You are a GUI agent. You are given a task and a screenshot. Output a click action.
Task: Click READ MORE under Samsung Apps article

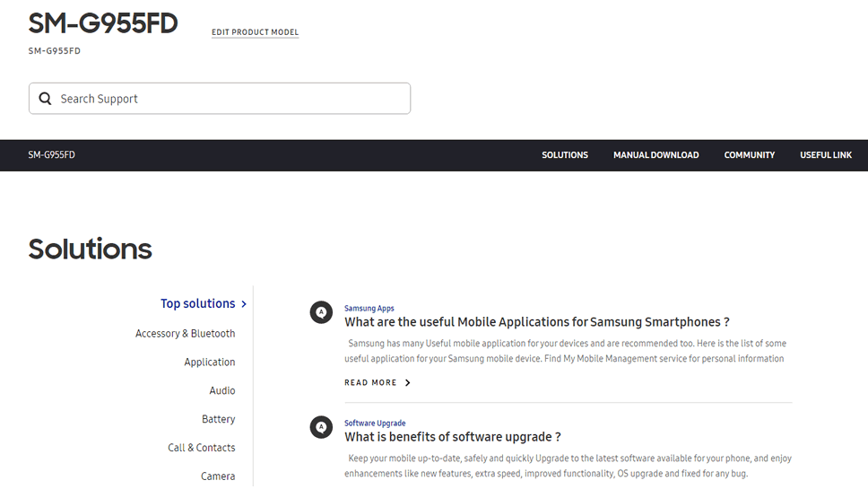pyautogui.click(x=370, y=383)
